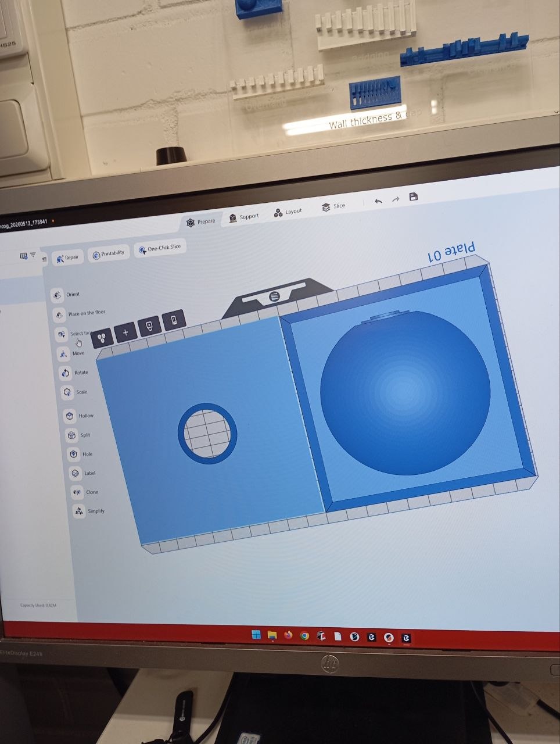Click the blank document taskbar icon
560x744 pixels.
coord(338,636)
